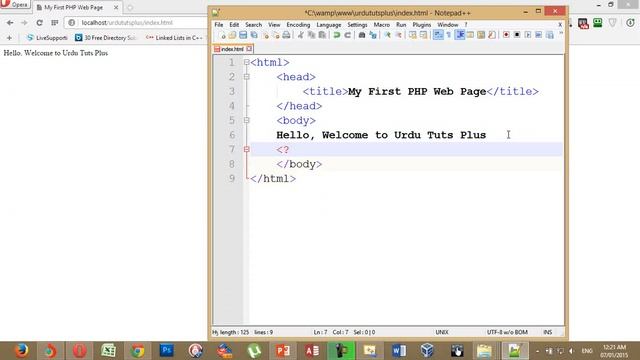Click the Print toolbar icon
Viewport: 640px width, 360px height.
coord(286,35)
